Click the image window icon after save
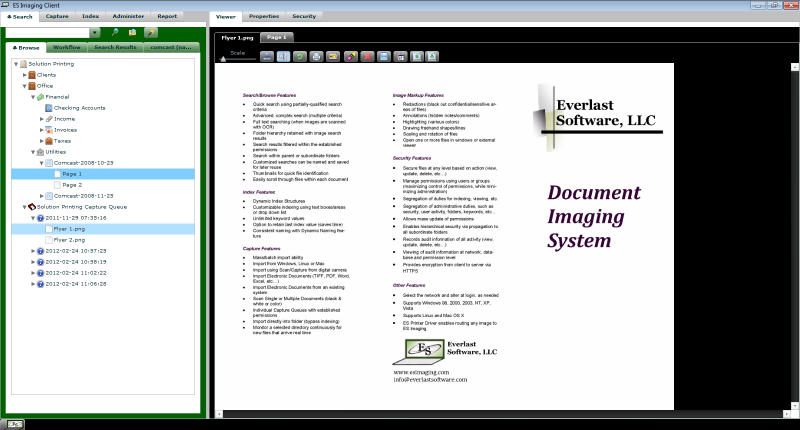This screenshot has height=430, width=800. point(401,57)
